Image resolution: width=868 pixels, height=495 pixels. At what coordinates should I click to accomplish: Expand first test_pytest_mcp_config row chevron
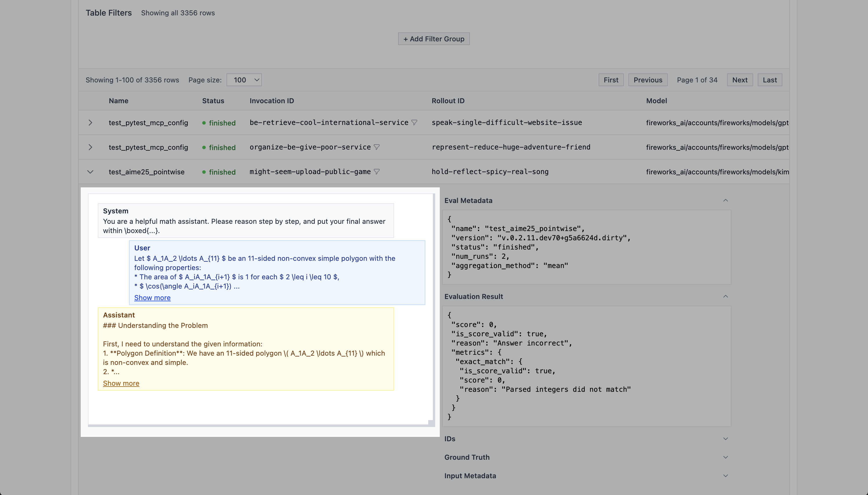pos(90,123)
